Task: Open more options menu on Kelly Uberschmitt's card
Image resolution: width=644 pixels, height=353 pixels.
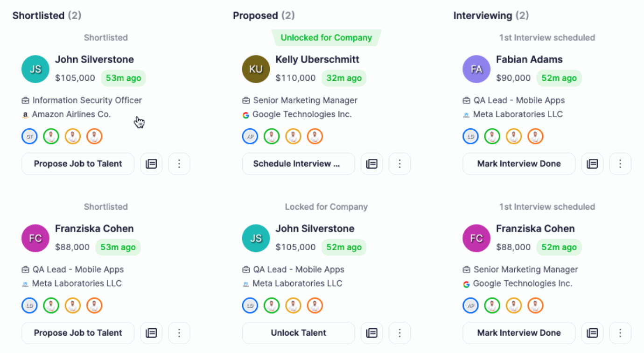Action: coord(399,164)
